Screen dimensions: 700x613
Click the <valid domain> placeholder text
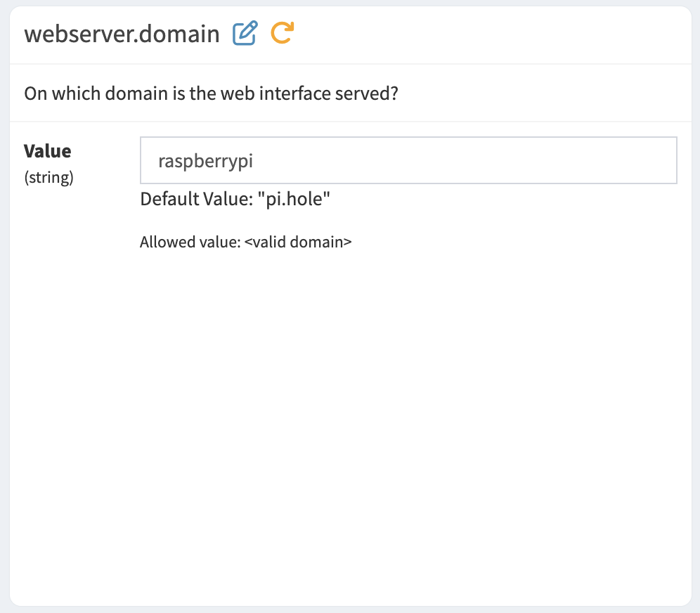click(x=298, y=242)
